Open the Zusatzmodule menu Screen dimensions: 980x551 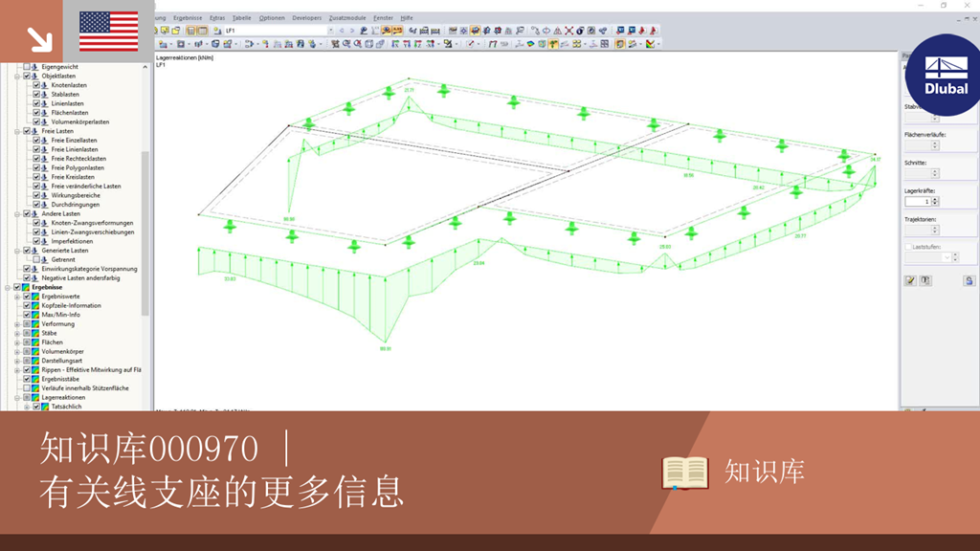coord(346,18)
